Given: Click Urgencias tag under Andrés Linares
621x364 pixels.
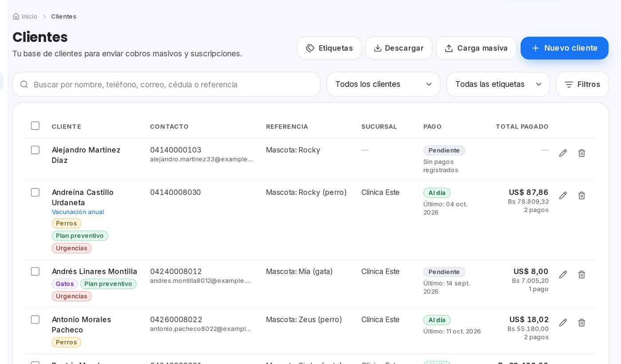Looking at the screenshot, I should 71,296.
